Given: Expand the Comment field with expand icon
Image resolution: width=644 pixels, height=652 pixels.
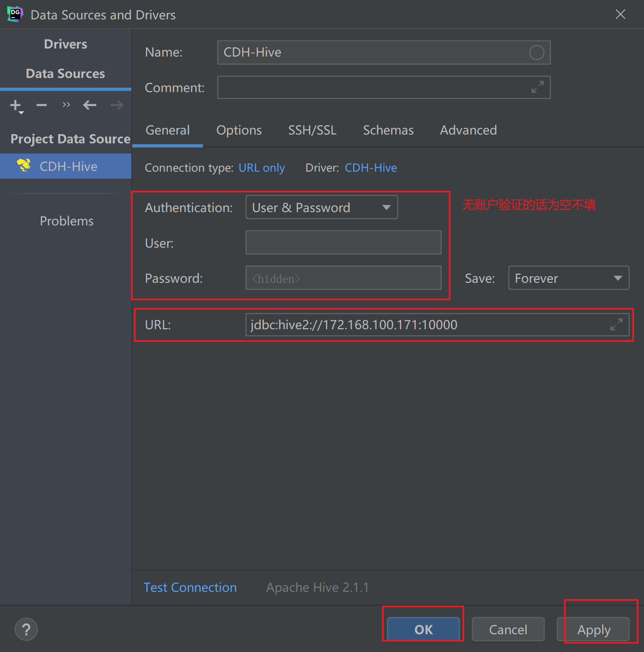Looking at the screenshot, I should click(537, 87).
